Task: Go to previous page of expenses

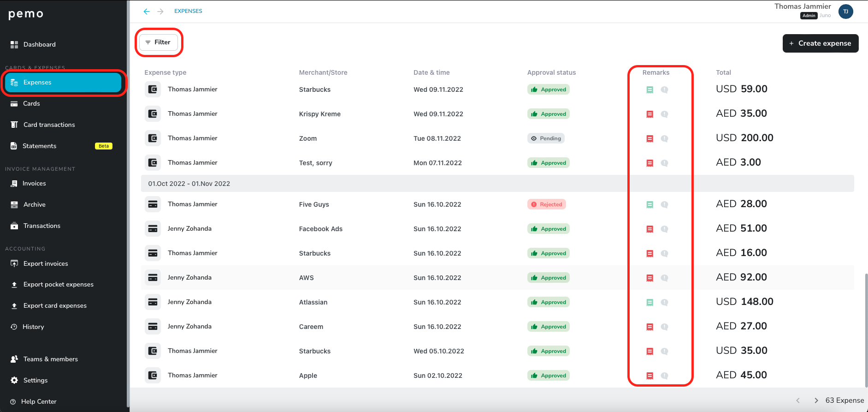Action: [798, 400]
